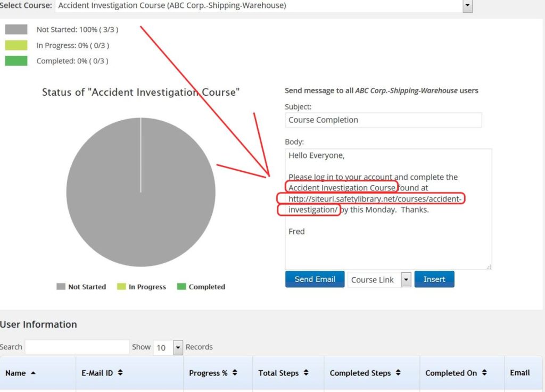
Task: Click the Email column header
Action: (519, 372)
